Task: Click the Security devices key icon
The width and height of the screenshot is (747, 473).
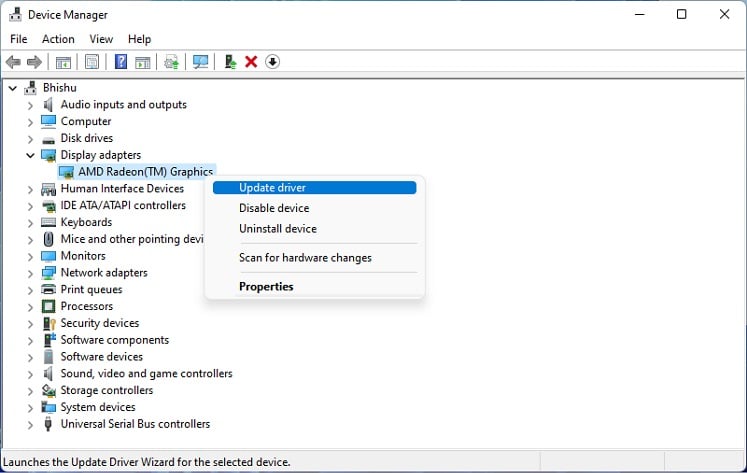Action: coord(49,323)
